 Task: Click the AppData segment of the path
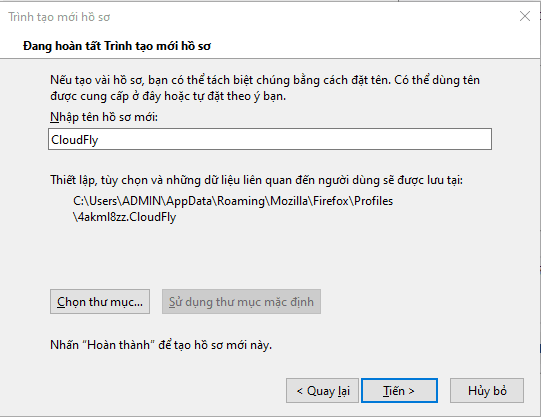[x=189, y=201]
